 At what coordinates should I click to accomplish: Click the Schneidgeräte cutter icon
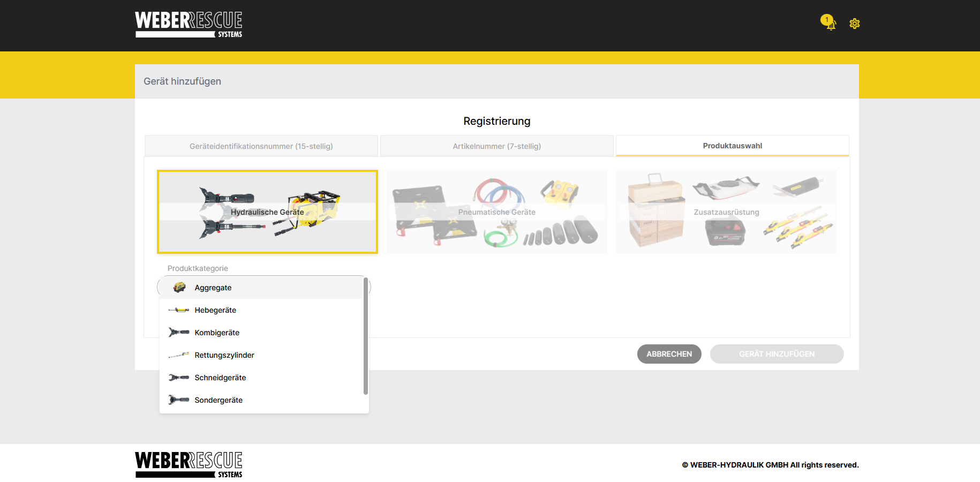[179, 378]
